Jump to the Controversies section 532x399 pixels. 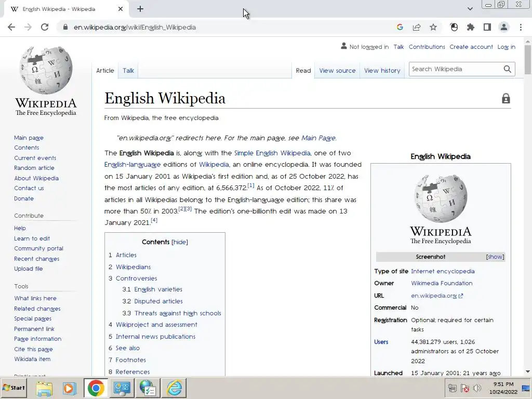click(137, 278)
